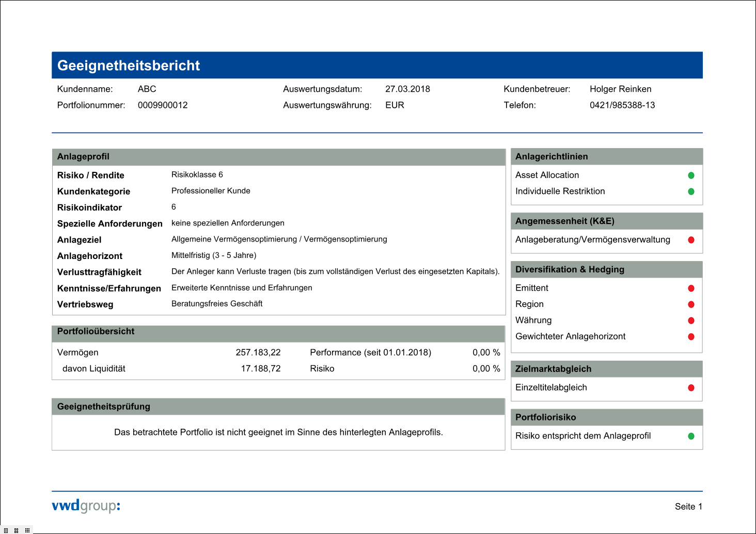This screenshot has width=756, height=534.
Task: Select red dot for Gewichteter Anlagehorizont
Action: (691, 337)
